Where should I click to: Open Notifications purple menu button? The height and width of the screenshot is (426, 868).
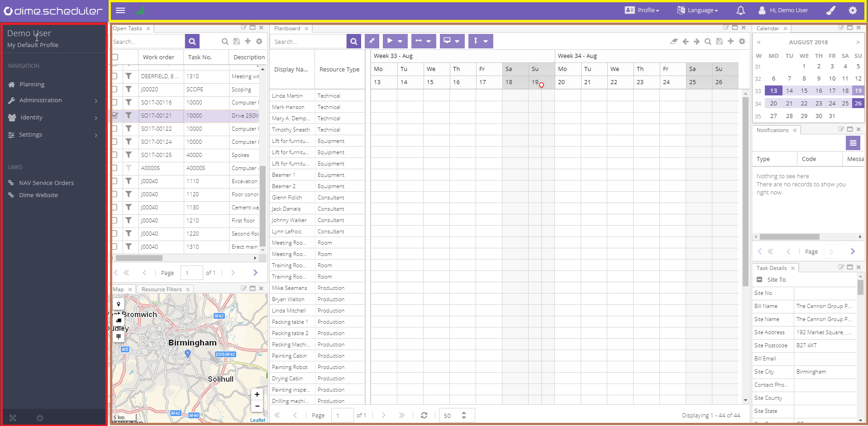pyautogui.click(x=853, y=143)
